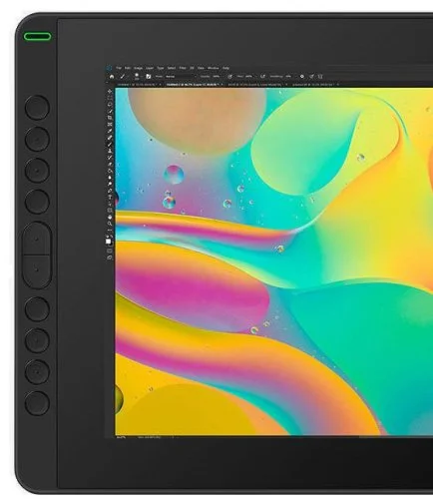Open the Mode blending dropdown
The image size is (433, 504).
[x=180, y=77]
